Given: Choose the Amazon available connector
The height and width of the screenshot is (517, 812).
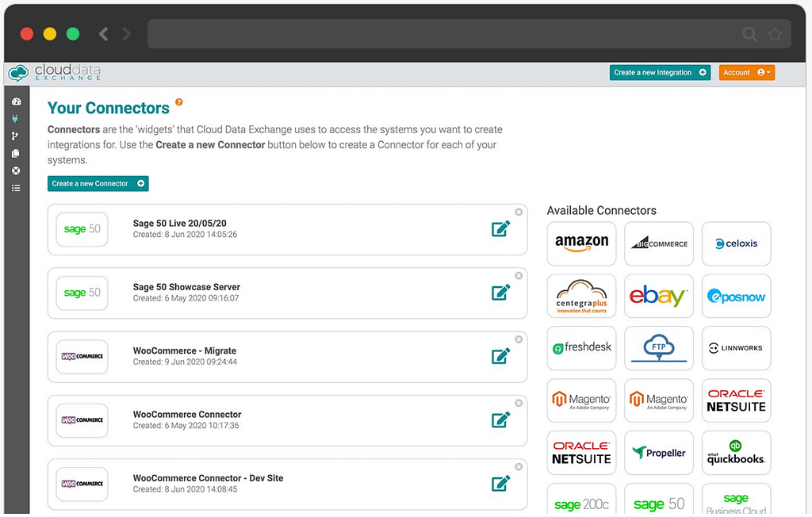Looking at the screenshot, I should click(x=581, y=243).
